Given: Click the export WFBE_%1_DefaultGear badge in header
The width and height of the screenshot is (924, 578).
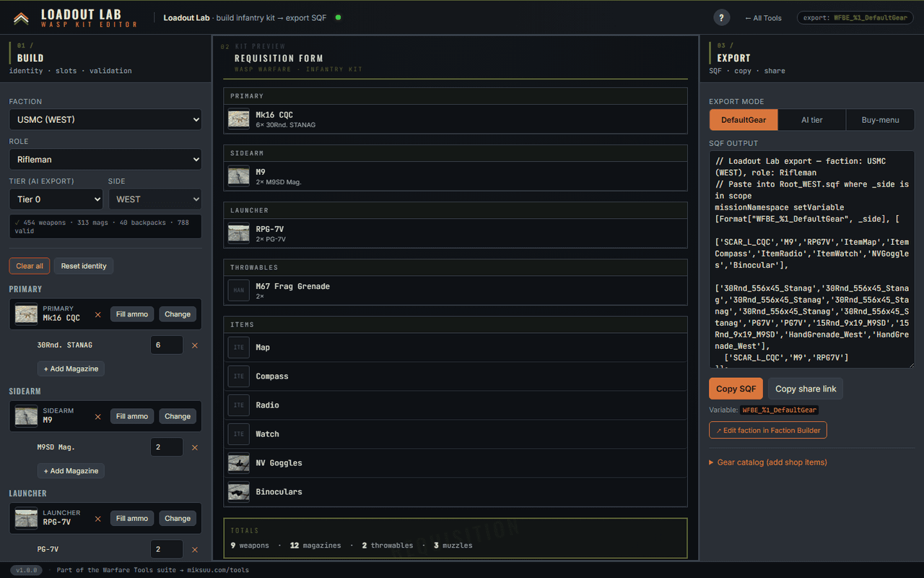Looking at the screenshot, I should tap(855, 17).
